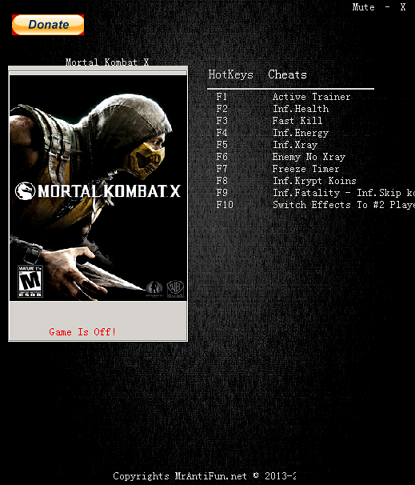Screen dimensions: 415x485
Task: Click the Inf.Krypt Koins cheat entry
Action: click(314, 181)
